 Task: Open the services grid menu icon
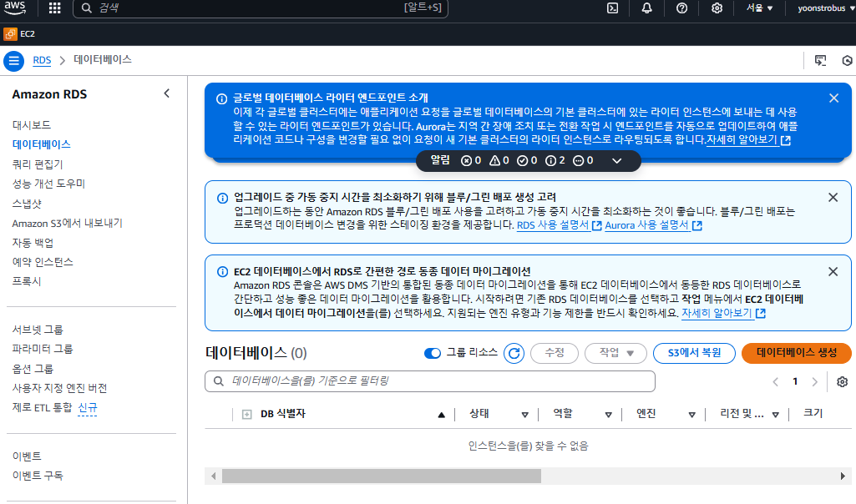54,8
